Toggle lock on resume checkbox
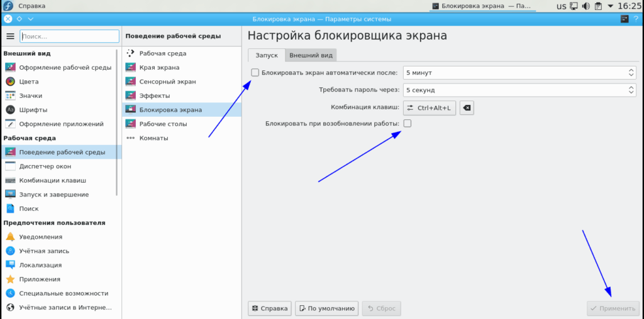644x319 pixels. 408,123
